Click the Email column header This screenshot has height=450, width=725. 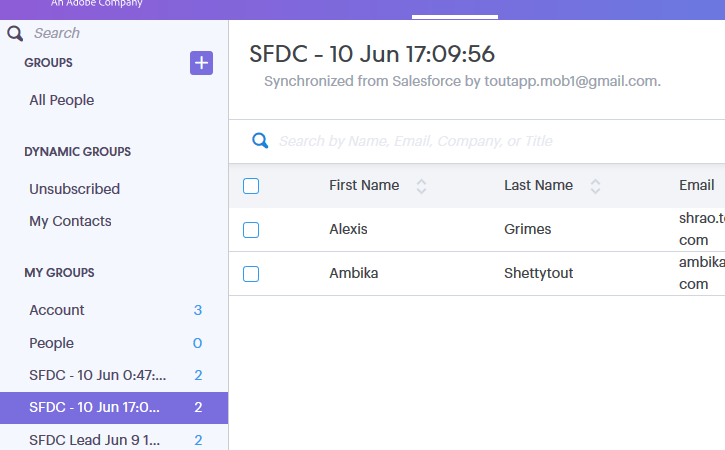pos(696,185)
